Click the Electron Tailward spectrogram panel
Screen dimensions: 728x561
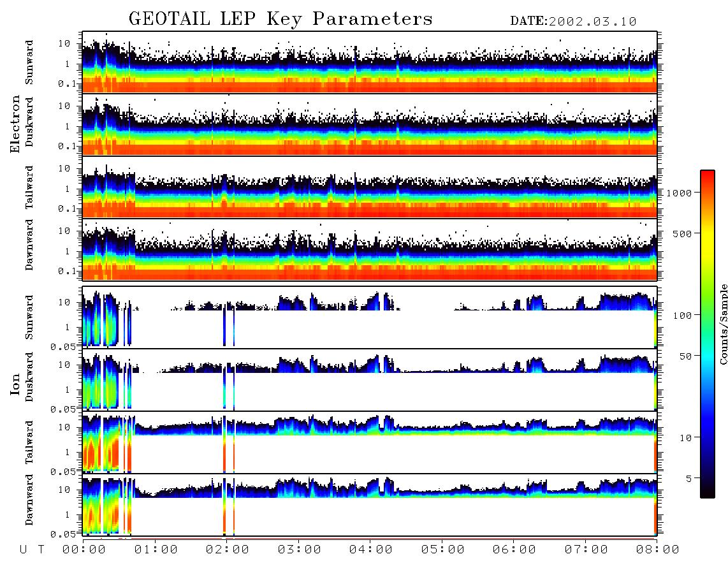370,187
